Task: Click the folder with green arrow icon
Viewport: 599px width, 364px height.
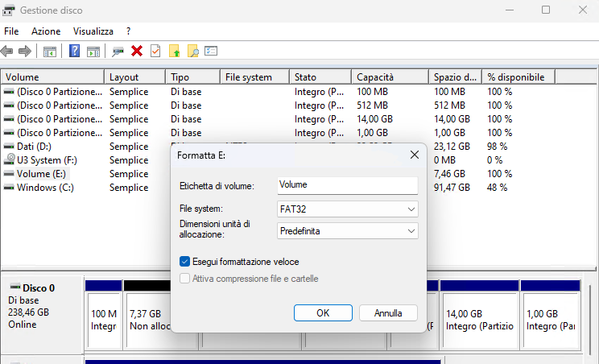Action: [174, 51]
